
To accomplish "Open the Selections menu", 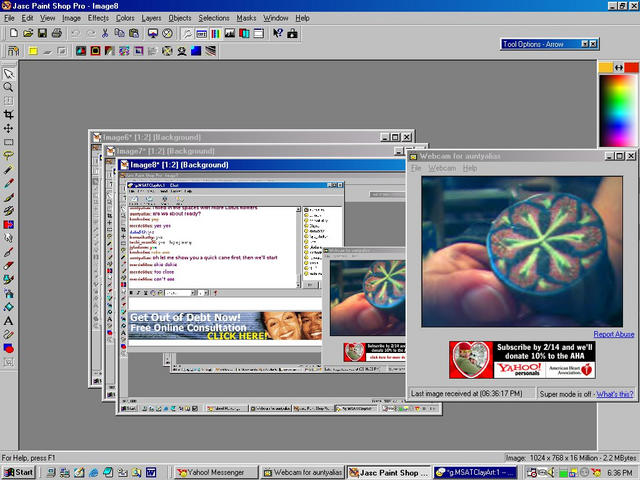I will pos(214,18).
